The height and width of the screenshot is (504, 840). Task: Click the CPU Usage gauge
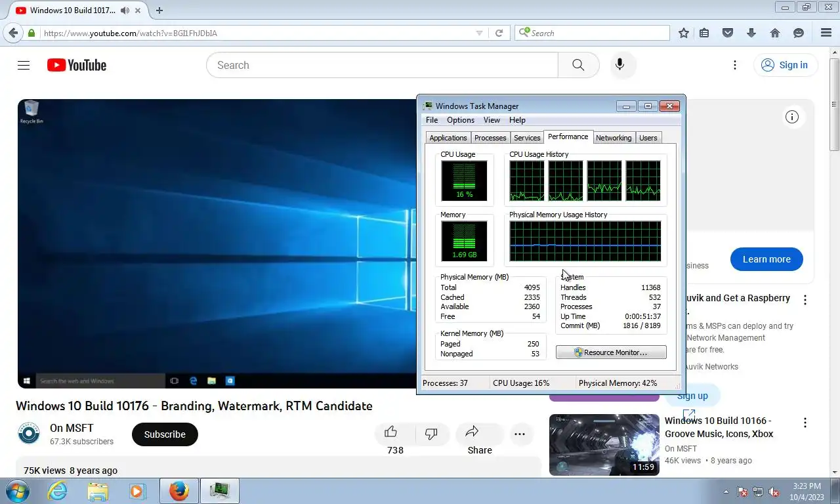pyautogui.click(x=464, y=180)
